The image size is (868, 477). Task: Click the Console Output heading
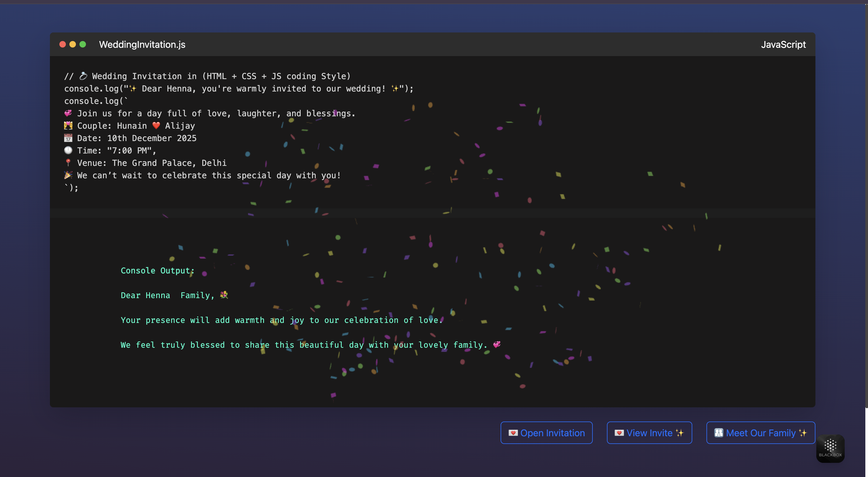tap(157, 270)
